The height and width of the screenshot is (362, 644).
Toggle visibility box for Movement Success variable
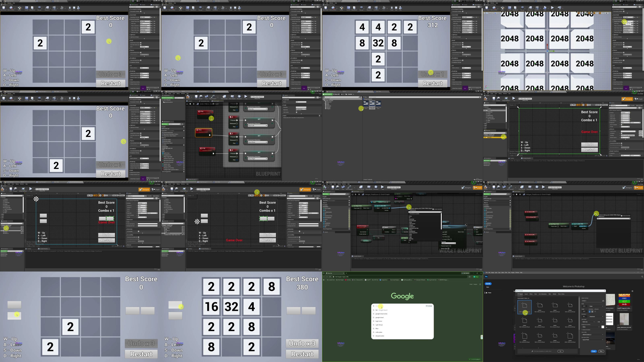(184, 162)
